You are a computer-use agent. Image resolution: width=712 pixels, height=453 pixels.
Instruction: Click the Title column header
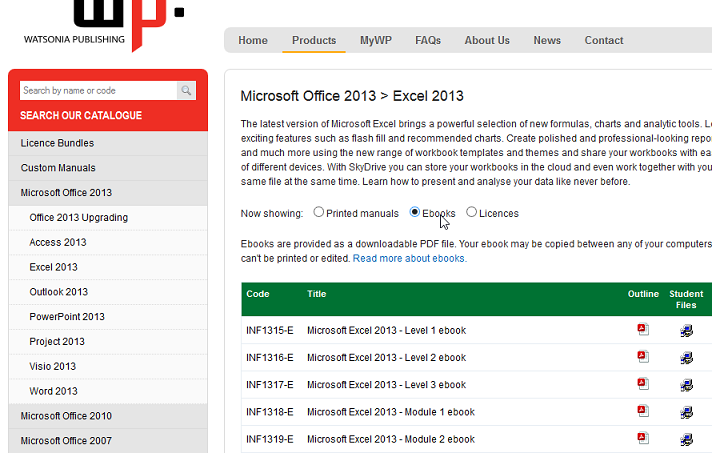[316, 294]
